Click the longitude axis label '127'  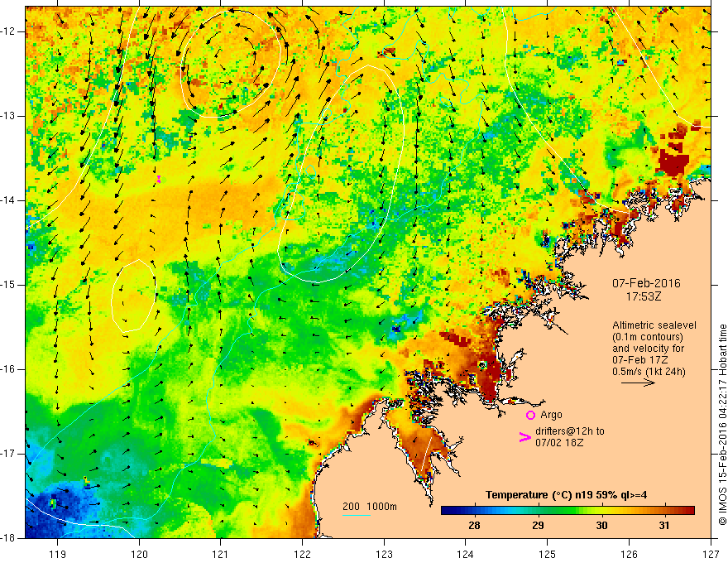pos(711,554)
